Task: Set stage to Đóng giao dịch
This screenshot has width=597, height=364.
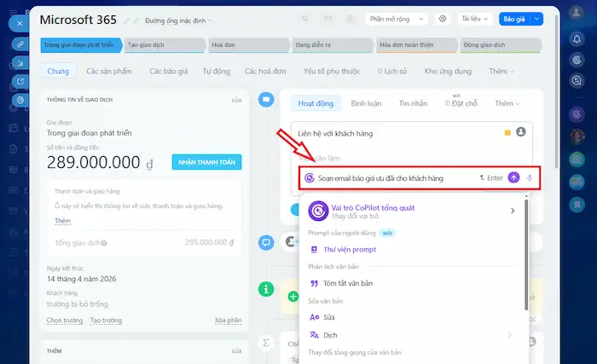Action: coord(501,45)
